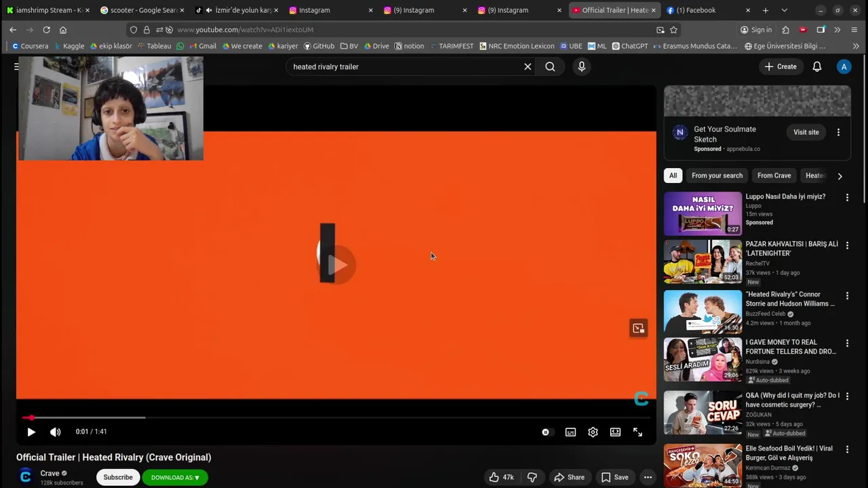Like the video with thumbs up
The width and height of the screenshot is (868, 488).
[x=501, y=477]
